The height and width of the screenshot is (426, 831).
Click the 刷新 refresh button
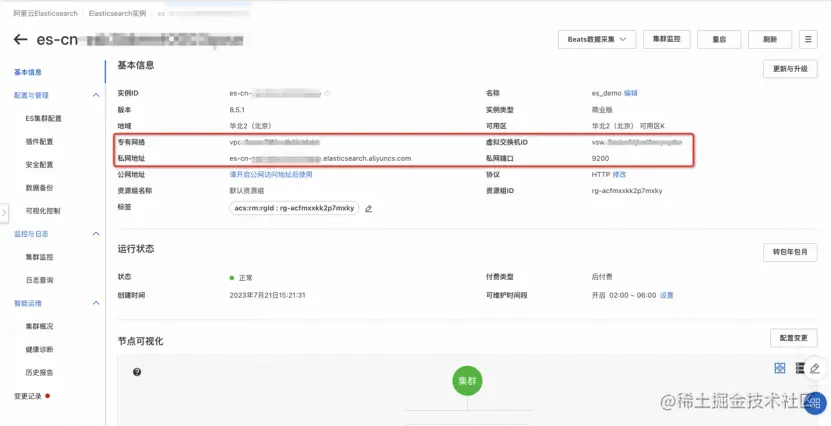(x=770, y=39)
